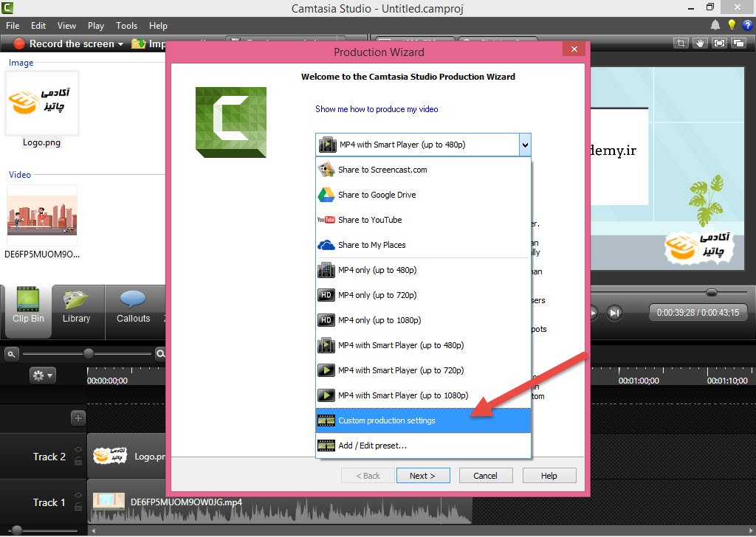Choose MP4 only (up to 720p)
Screen dimensions: 756x537
(x=423, y=295)
